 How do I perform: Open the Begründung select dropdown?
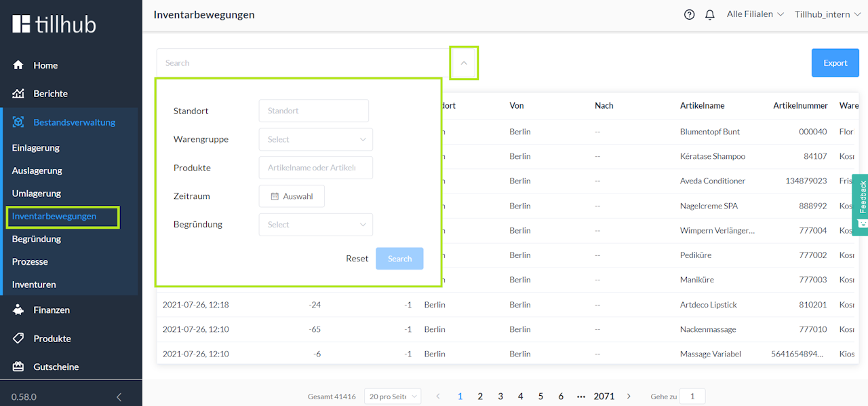click(x=315, y=225)
